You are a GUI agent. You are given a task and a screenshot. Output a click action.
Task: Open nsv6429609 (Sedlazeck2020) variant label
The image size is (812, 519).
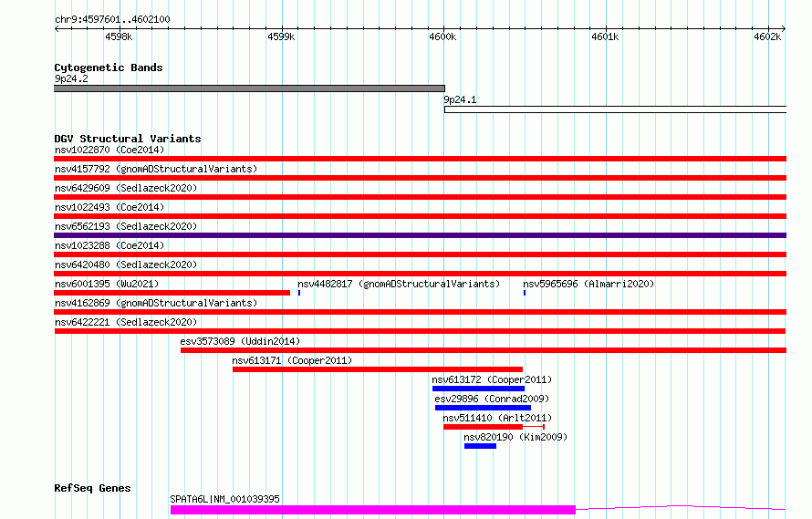pyautogui.click(x=126, y=188)
